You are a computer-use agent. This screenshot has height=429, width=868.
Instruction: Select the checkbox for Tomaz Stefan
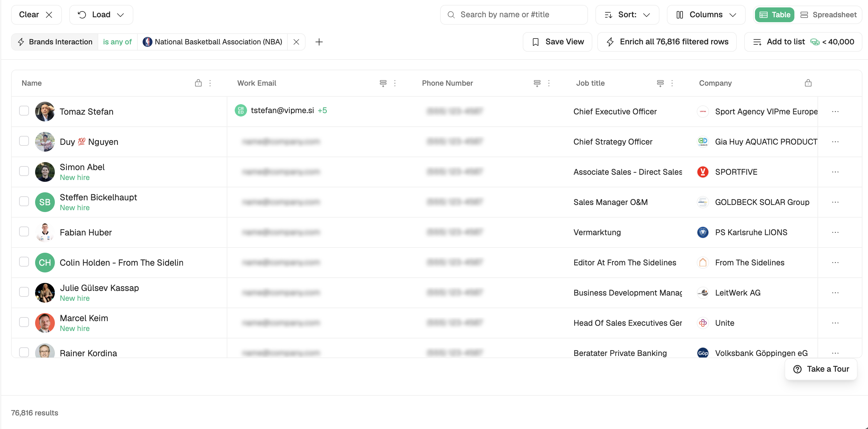click(24, 111)
